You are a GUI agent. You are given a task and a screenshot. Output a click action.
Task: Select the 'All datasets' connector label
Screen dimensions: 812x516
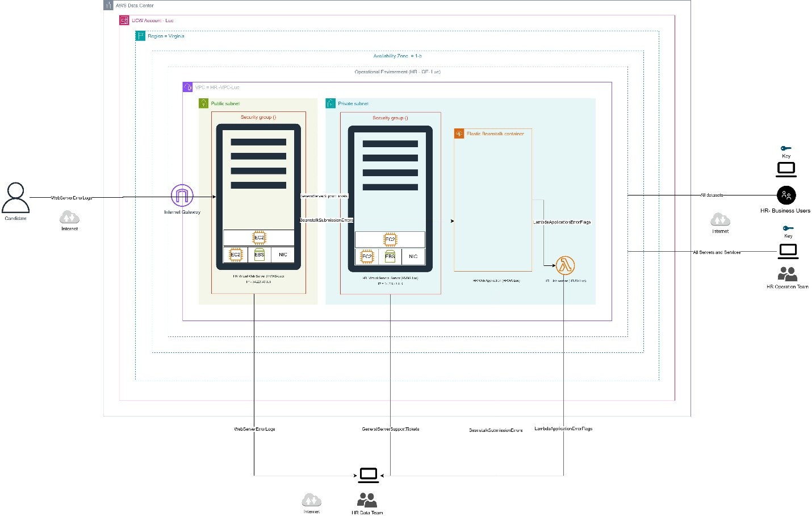[711, 195]
